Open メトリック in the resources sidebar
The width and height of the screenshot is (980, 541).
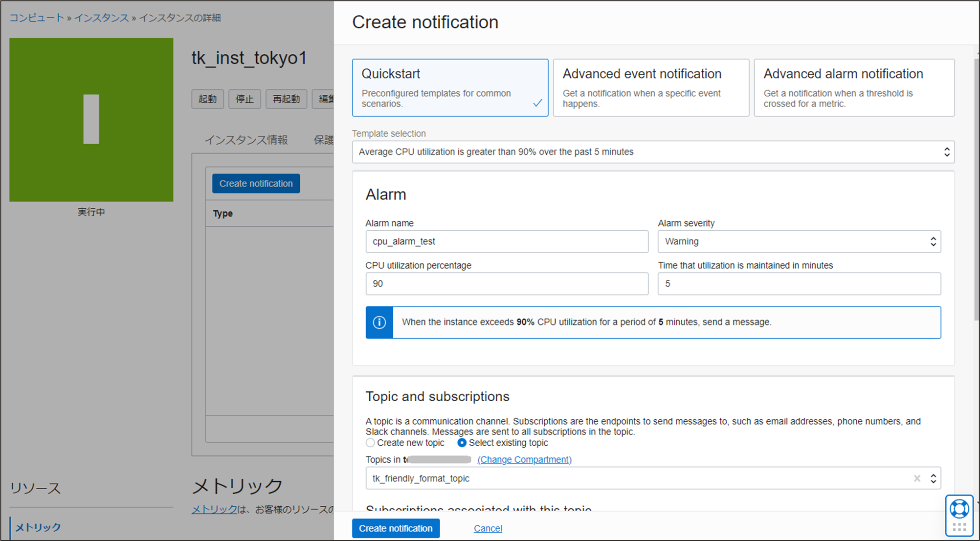point(38,527)
